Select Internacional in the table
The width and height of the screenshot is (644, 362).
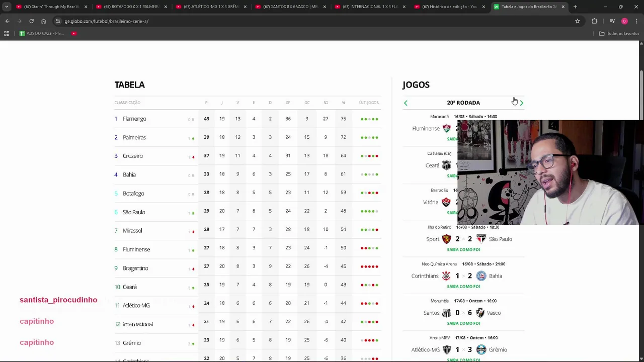pos(138,324)
